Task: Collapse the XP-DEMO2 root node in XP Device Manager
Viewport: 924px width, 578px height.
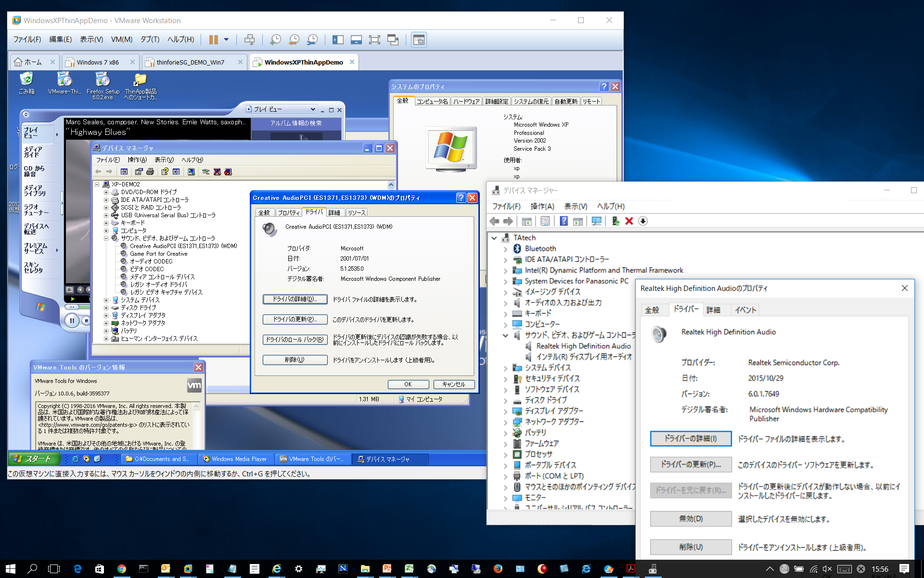Action: pyautogui.click(x=97, y=184)
